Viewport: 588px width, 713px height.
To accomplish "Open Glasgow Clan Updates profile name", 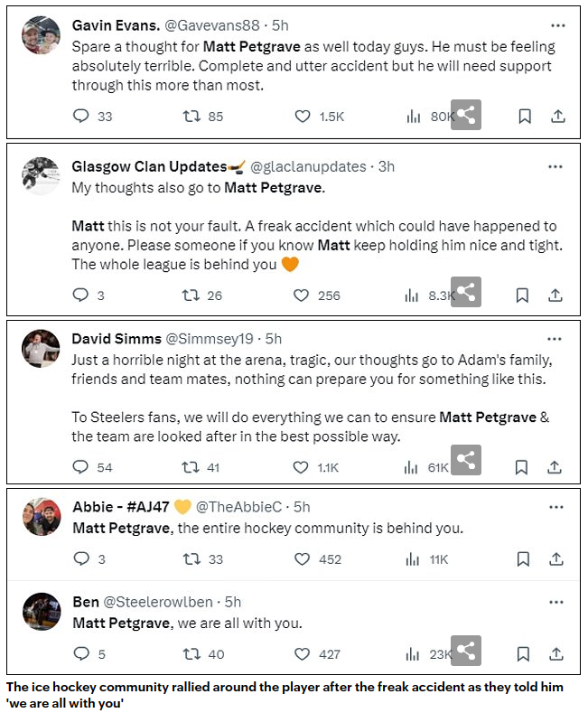I will point(149,166).
